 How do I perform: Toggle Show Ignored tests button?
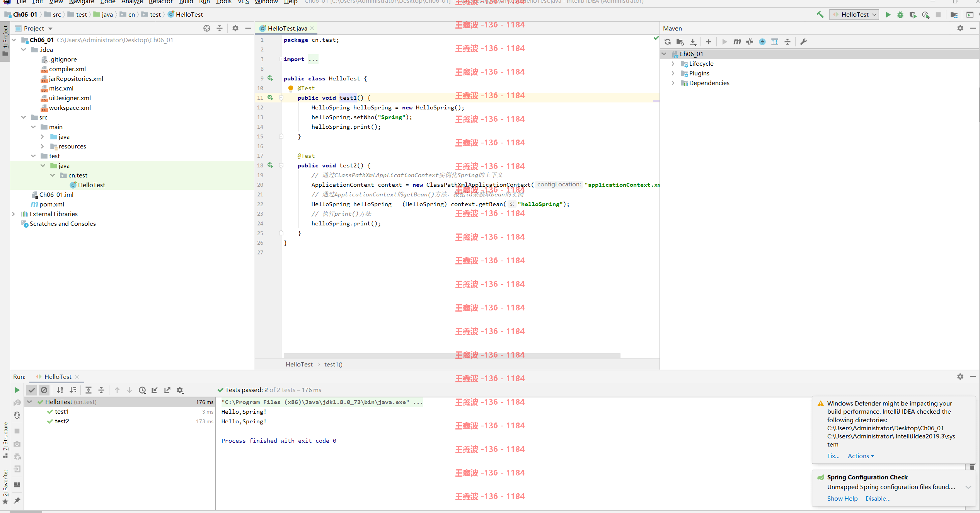(44, 390)
